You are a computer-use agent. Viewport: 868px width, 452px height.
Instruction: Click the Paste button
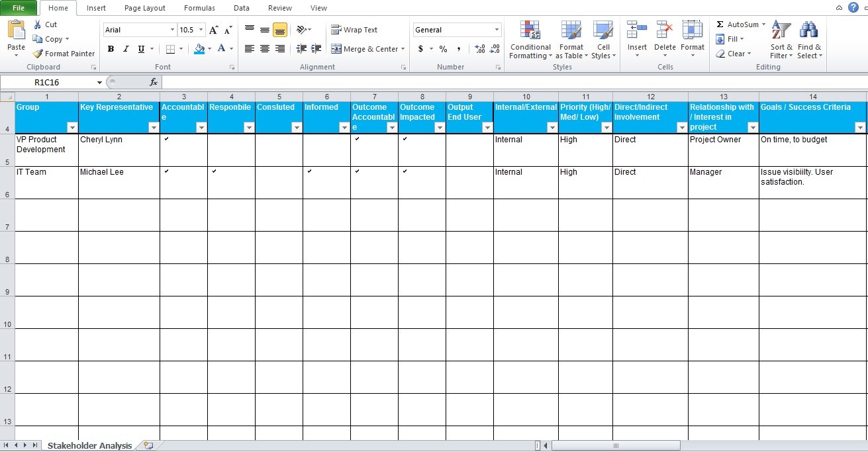pyautogui.click(x=15, y=36)
